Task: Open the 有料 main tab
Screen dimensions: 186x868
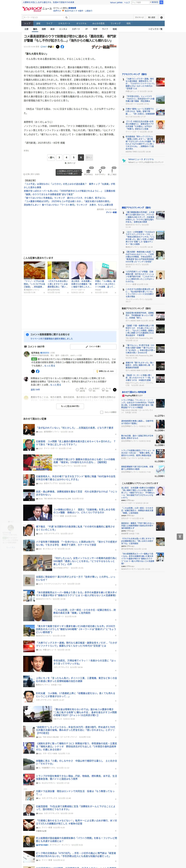Action: (x=128, y=24)
